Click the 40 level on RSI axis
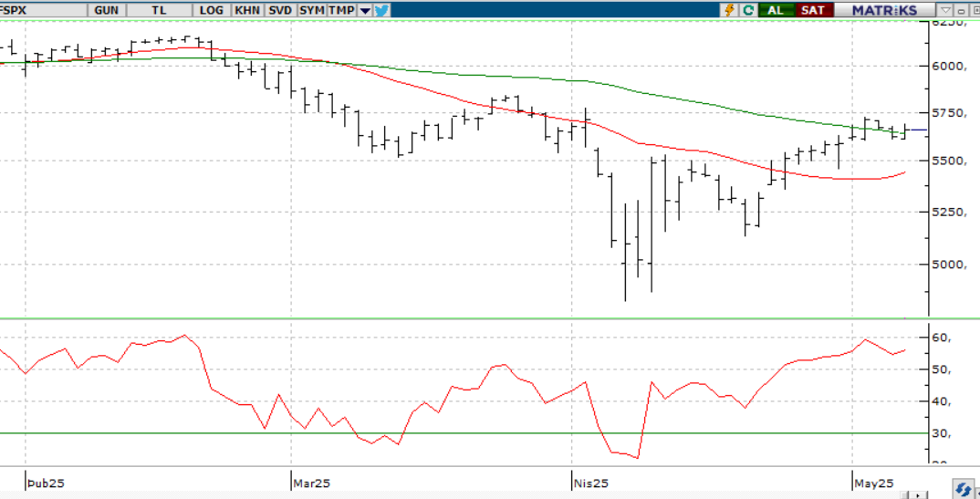This screenshot has height=499, width=980. (942, 401)
